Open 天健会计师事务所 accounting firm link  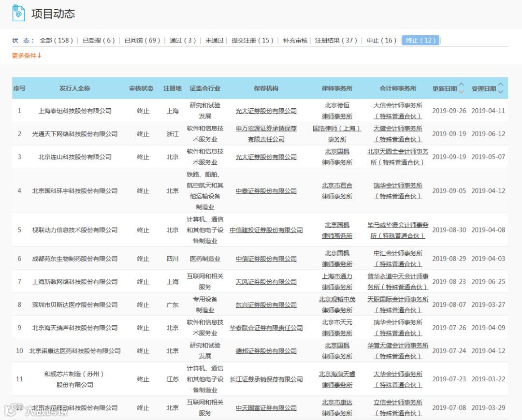click(x=398, y=134)
